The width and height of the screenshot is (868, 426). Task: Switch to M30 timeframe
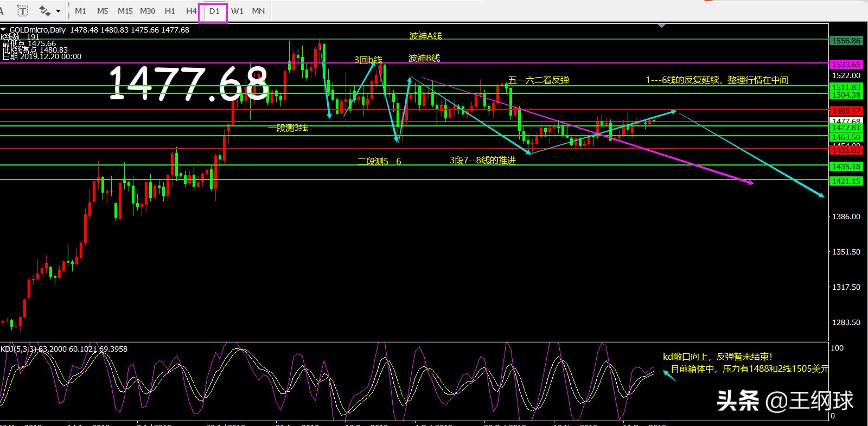pyautogui.click(x=148, y=11)
